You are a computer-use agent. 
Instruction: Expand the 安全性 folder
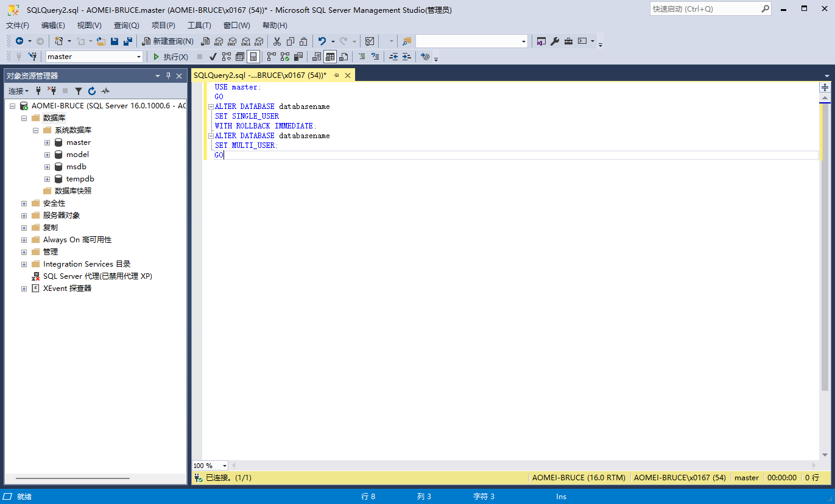tap(24, 203)
